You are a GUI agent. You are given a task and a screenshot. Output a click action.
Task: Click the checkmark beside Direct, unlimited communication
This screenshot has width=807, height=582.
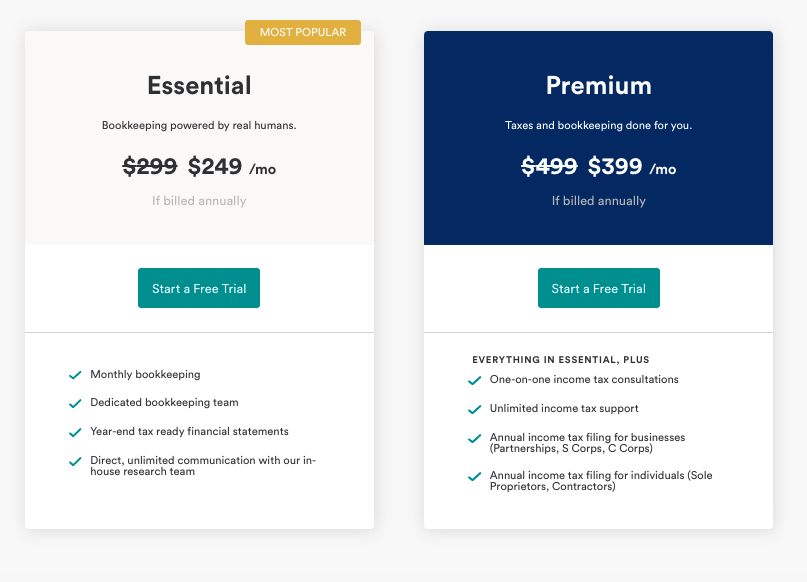(75, 461)
